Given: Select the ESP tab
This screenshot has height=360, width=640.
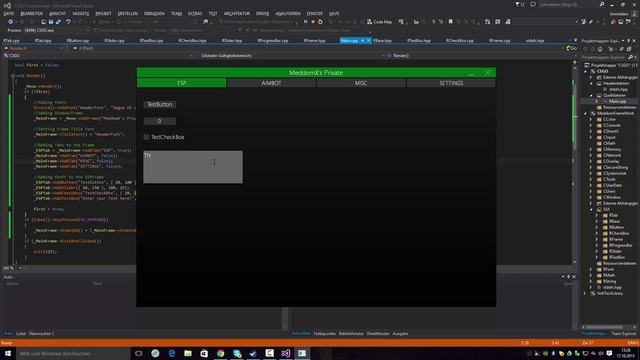Looking at the screenshot, I should pos(182,83).
